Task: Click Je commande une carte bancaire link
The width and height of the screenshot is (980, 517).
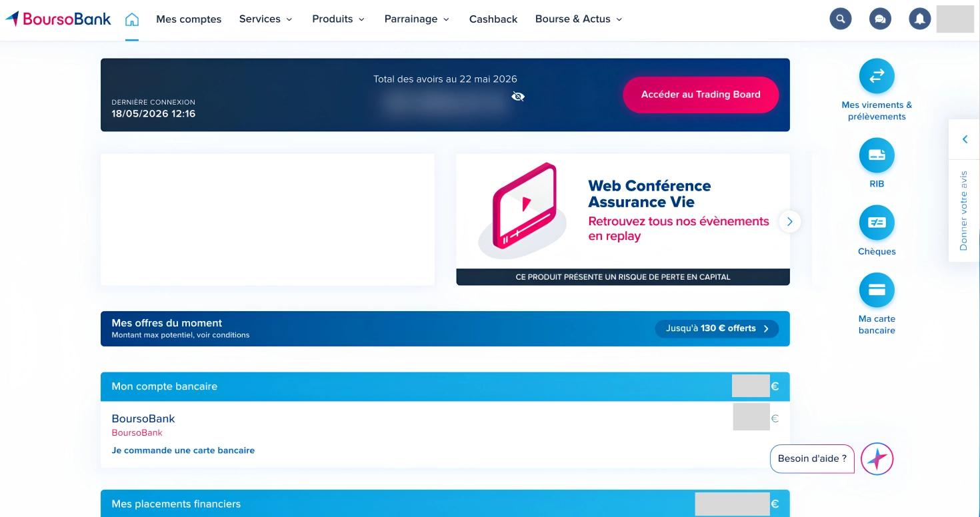Action: [183, 450]
